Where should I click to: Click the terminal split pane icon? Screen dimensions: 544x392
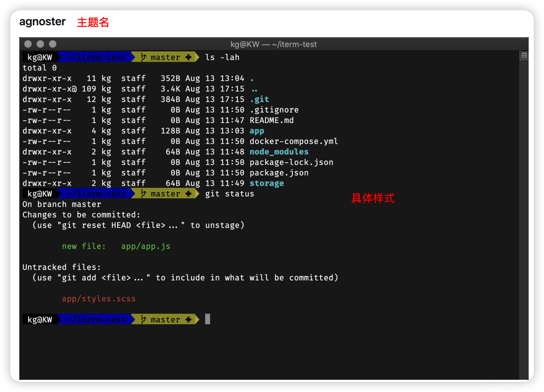click(524, 55)
